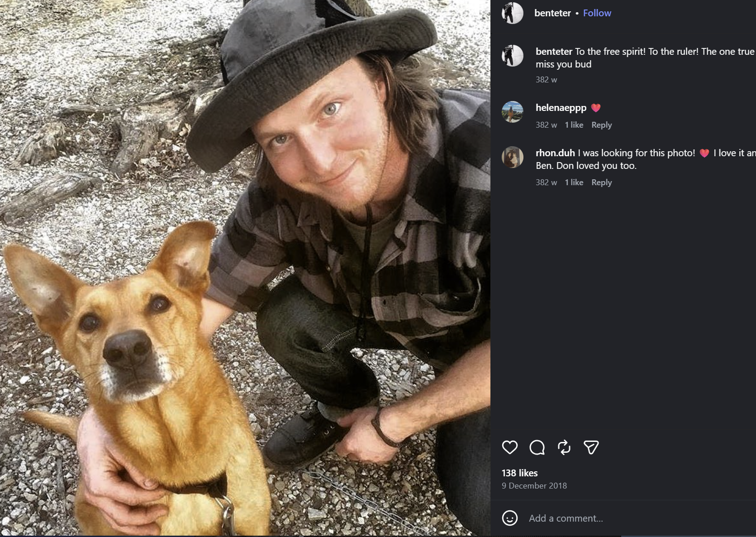Reply to helenaeppp's comment

coord(601,125)
